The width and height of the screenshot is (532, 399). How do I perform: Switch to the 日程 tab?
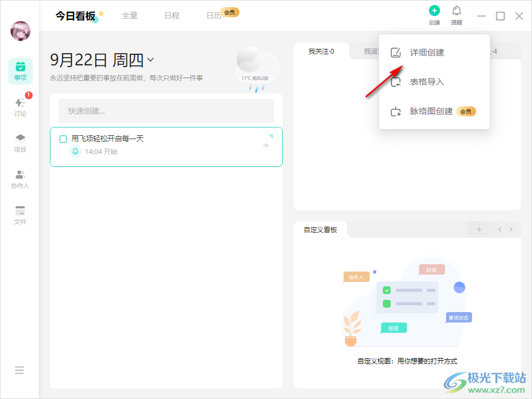(172, 16)
